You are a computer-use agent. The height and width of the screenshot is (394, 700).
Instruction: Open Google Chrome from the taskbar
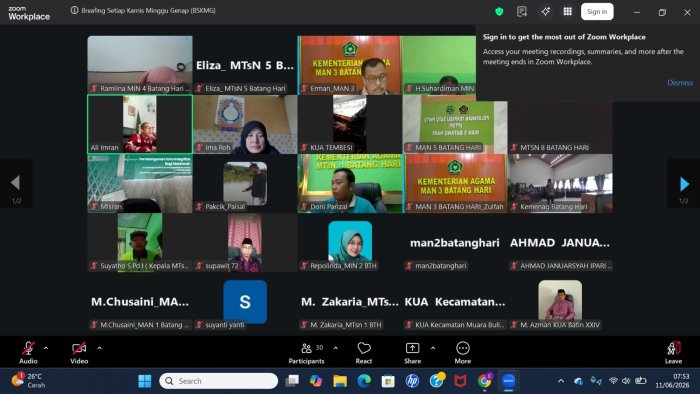[x=484, y=381]
